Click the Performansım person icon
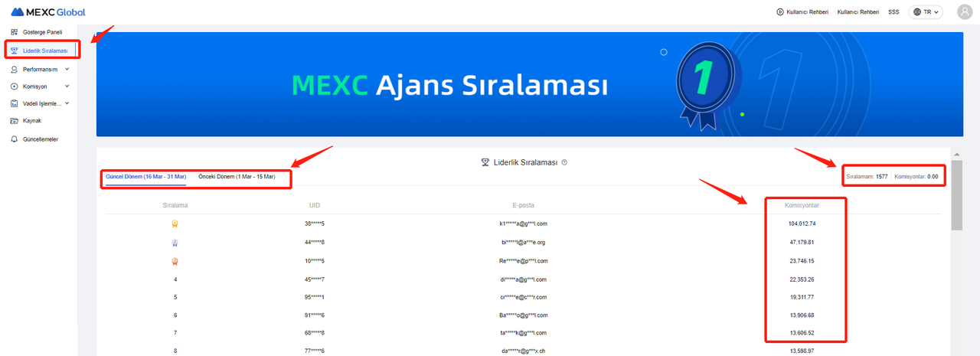Image resolution: width=980 pixels, height=356 pixels. pyautogui.click(x=15, y=69)
